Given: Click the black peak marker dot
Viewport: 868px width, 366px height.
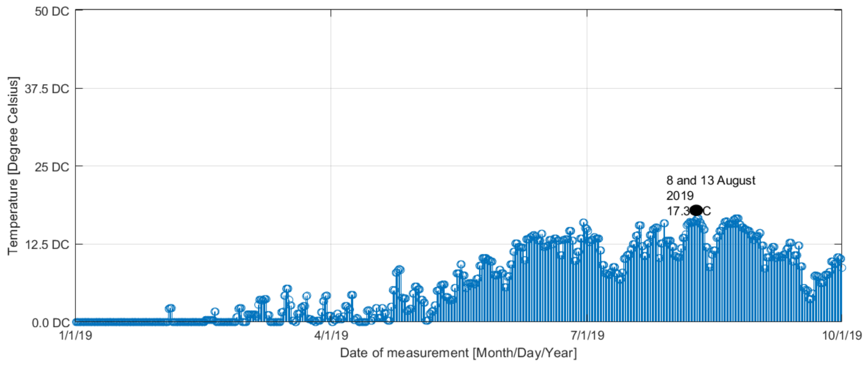Looking at the screenshot, I should click(696, 210).
